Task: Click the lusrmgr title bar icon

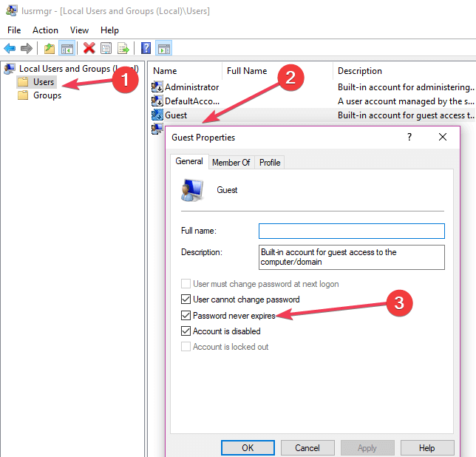Action: [x=11, y=10]
